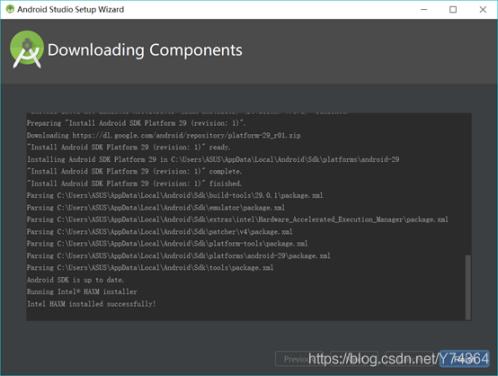
Task: Click the 'Android Studio Setup Wizard' window title
Action: point(71,9)
